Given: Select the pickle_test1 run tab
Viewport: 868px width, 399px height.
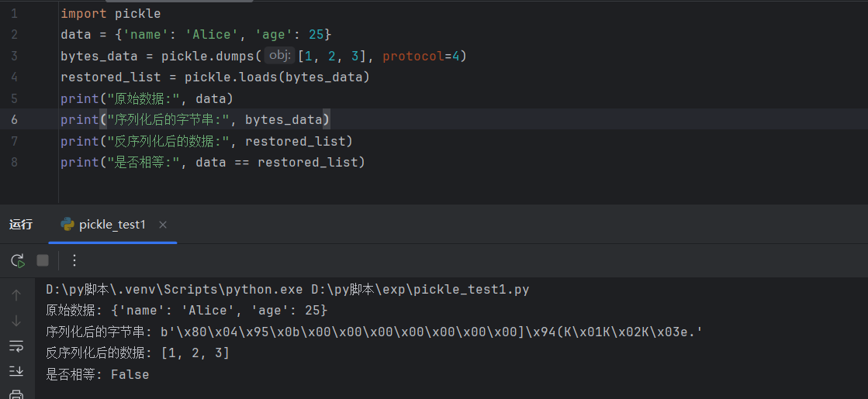Looking at the screenshot, I should [x=112, y=225].
